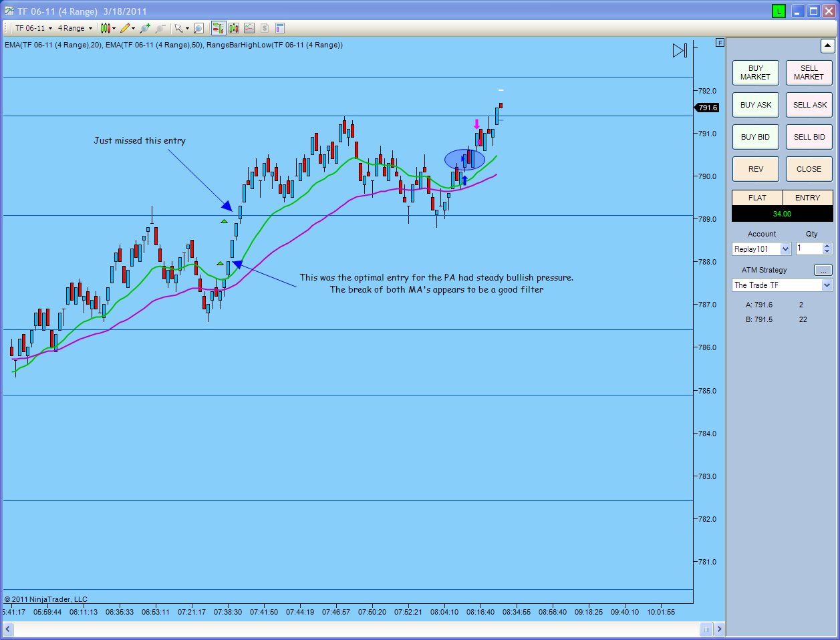The image size is (840, 640).
Task: Click the magenta down arrow chart marker
Action: click(476, 124)
